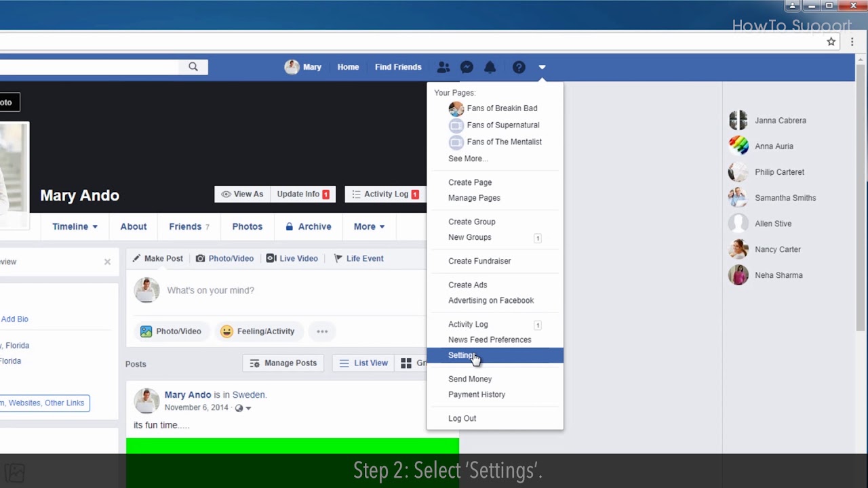This screenshot has width=868, height=488.
Task: Click the Photo/Video camera icon tab
Action: point(224,258)
